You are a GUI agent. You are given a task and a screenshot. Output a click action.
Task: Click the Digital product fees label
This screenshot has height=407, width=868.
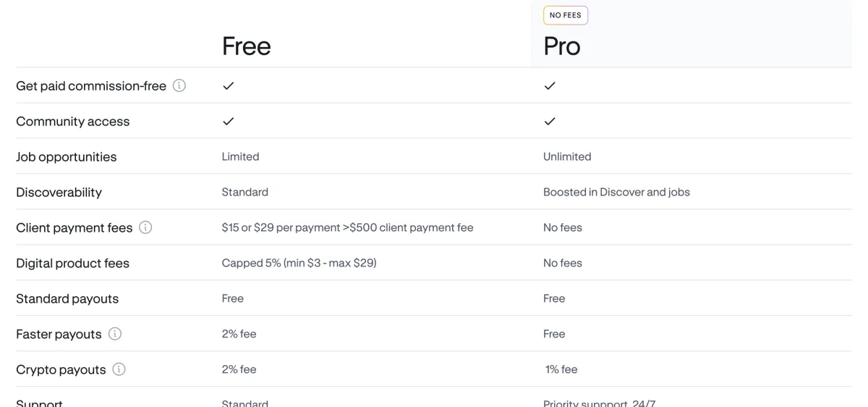point(73,263)
